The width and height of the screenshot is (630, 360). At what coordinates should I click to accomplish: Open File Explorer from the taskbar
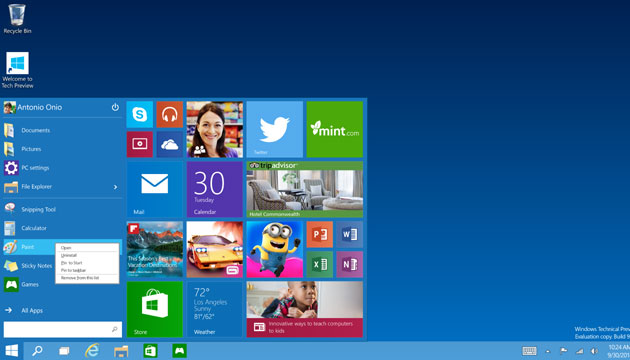pos(121,351)
